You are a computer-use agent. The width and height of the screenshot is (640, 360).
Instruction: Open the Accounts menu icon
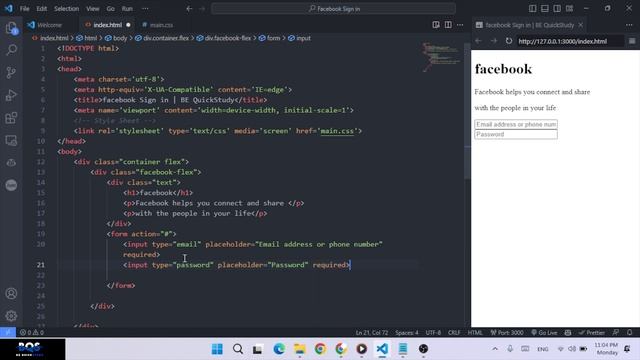pyautogui.click(x=11, y=293)
